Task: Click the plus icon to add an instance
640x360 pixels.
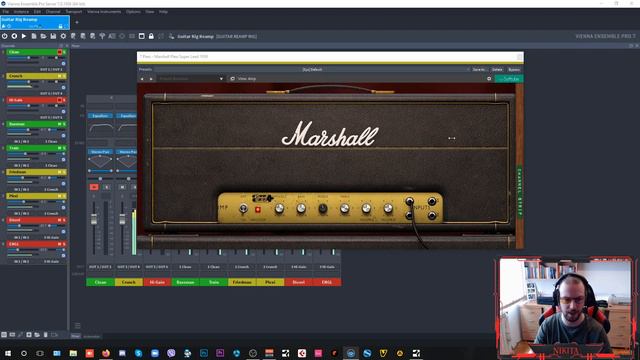Action: point(77,22)
